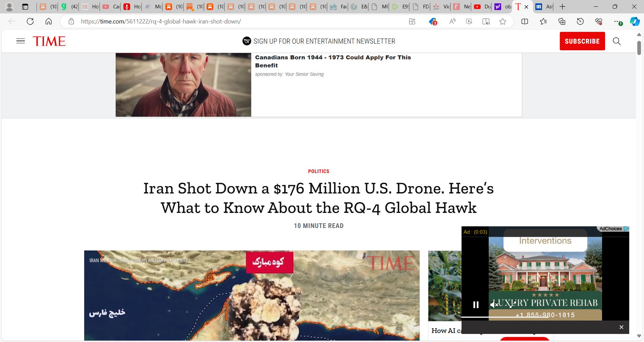Click the time.com address bar URL

[x=161, y=21]
